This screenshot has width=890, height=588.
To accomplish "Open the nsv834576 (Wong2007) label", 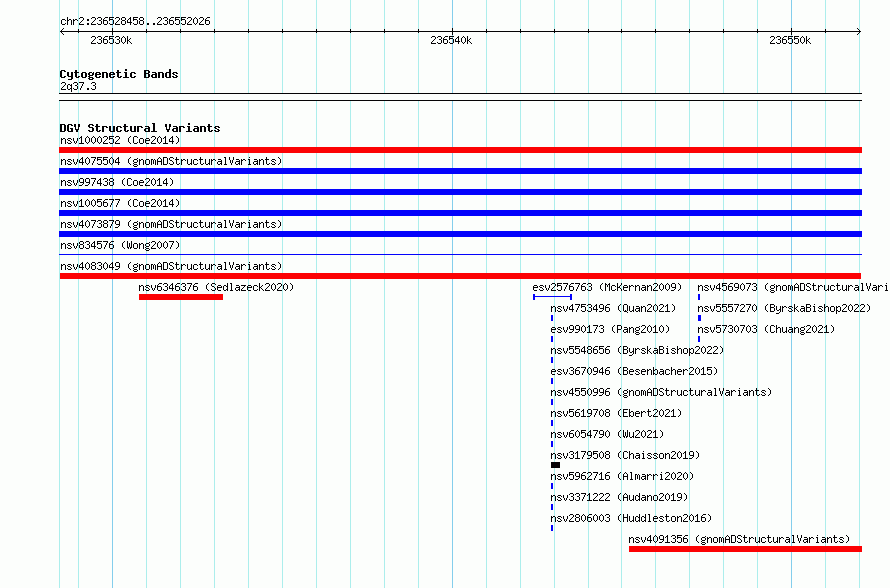I will pos(120,245).
